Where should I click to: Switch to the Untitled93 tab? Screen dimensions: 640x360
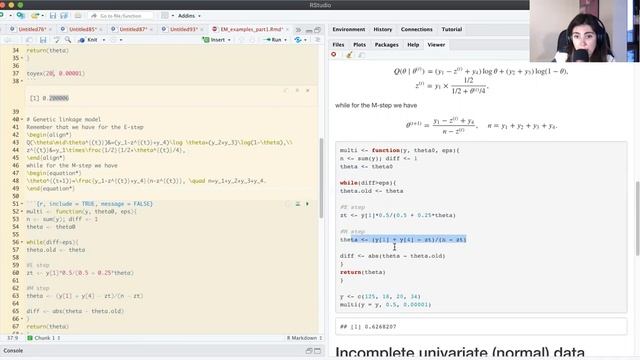(183, 29)
